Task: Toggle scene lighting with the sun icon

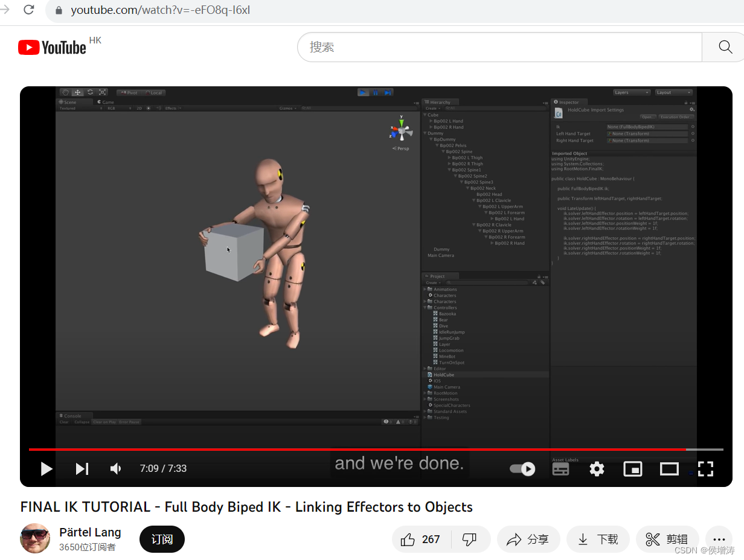Action: click(149, 109)
